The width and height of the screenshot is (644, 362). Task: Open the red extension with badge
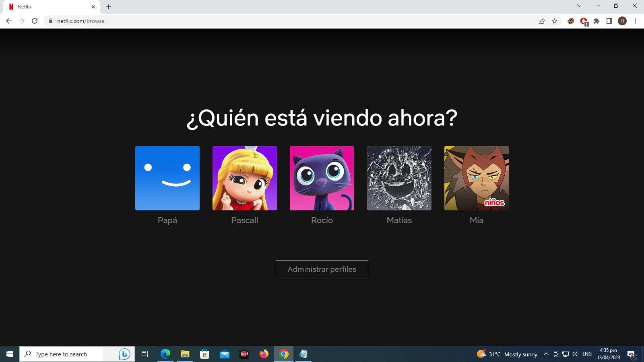(x=584, y=21)
